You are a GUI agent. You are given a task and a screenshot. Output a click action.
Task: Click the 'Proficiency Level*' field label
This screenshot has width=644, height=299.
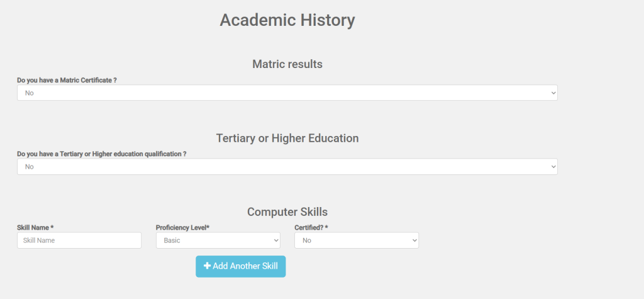tap(182, 227)
